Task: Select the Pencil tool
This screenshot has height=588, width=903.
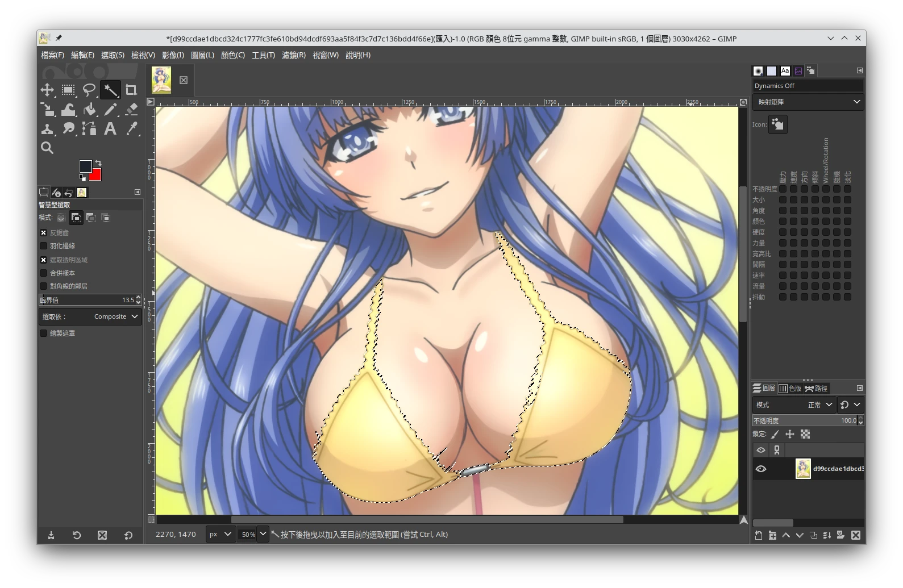Action: pos(110,109)
